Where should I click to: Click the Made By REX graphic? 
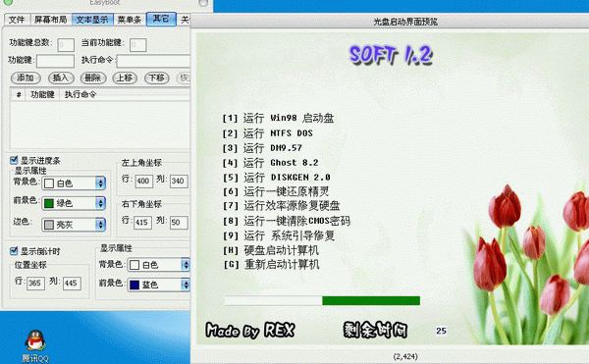249,331
